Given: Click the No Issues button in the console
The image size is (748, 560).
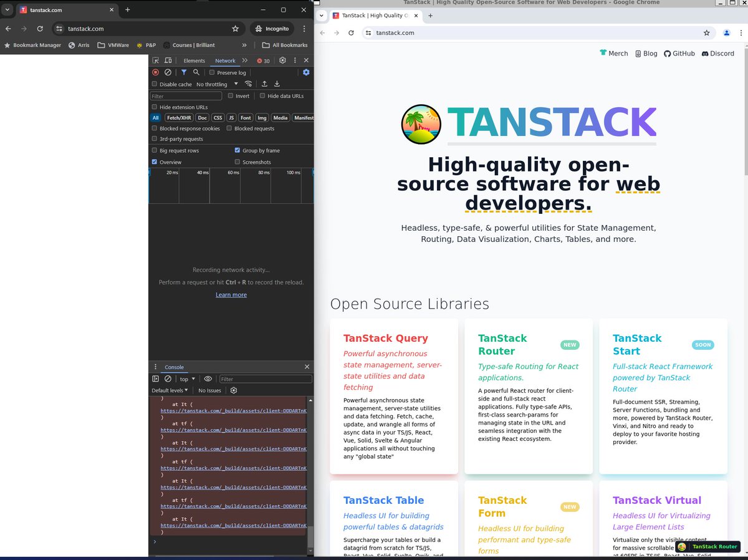Looking at the screenshot, I should coord(209,390).
